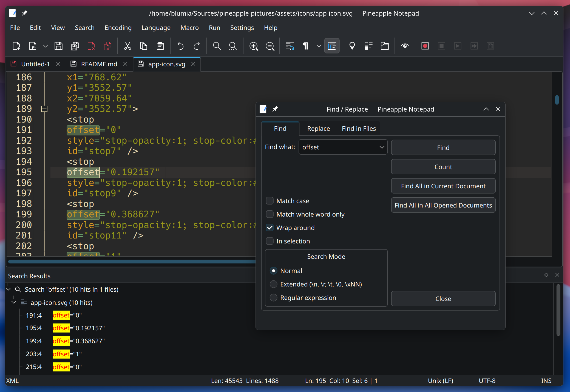Screen dimensions: 570x392
Task: Collapse the app-icon.svg hits tree node
Action: pos(14,302)
